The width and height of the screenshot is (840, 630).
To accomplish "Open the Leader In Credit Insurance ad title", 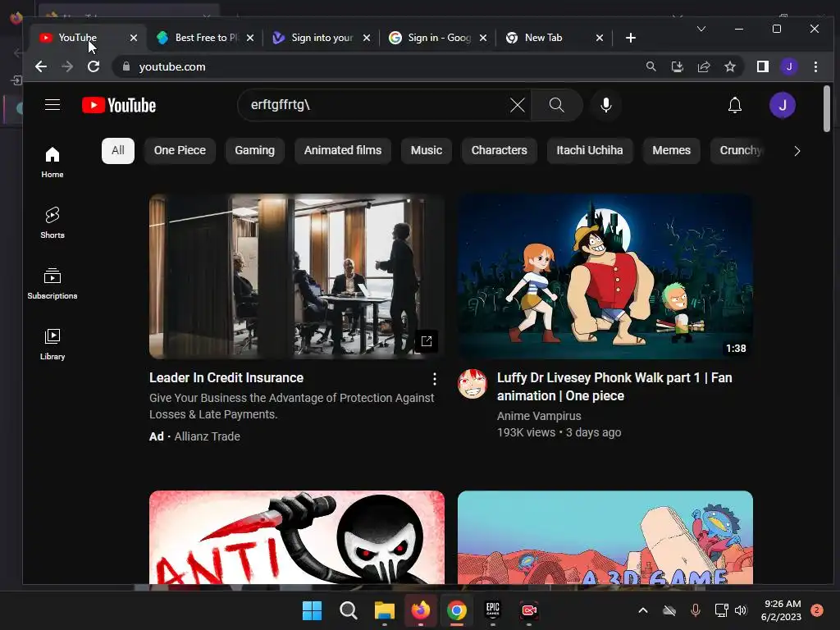I will click(x=226, y=377).
